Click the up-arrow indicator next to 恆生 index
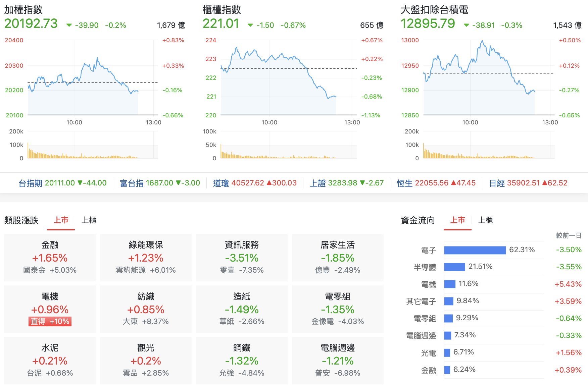Image resolution: width=588 pixels, height=385 pixels. 453,183
